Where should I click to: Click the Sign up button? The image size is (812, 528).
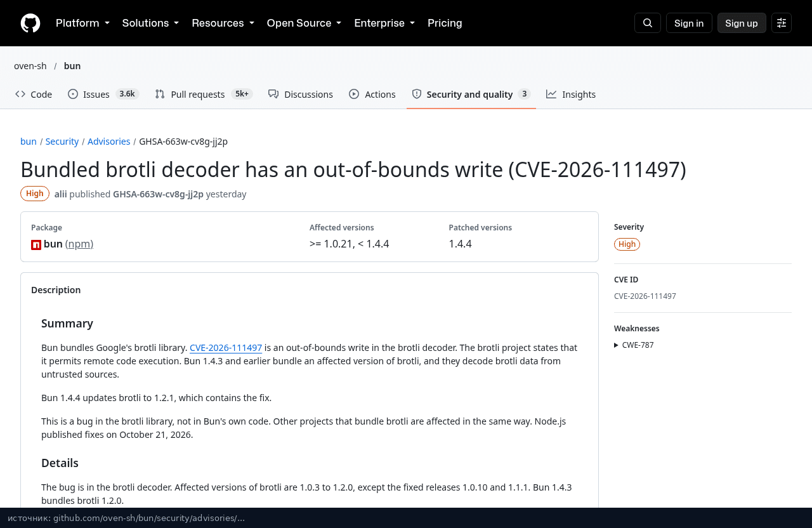pos(742,23)
